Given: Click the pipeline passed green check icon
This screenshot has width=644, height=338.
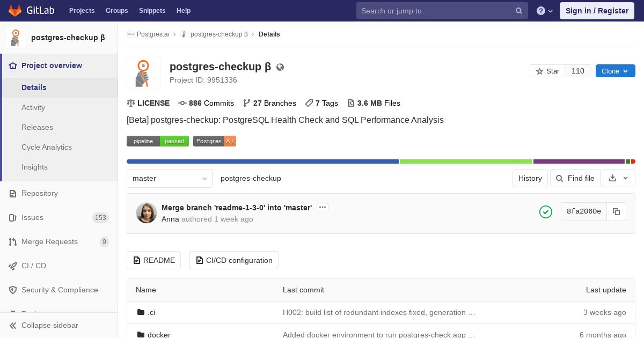Looking at the screenshot, I should 546,212.
